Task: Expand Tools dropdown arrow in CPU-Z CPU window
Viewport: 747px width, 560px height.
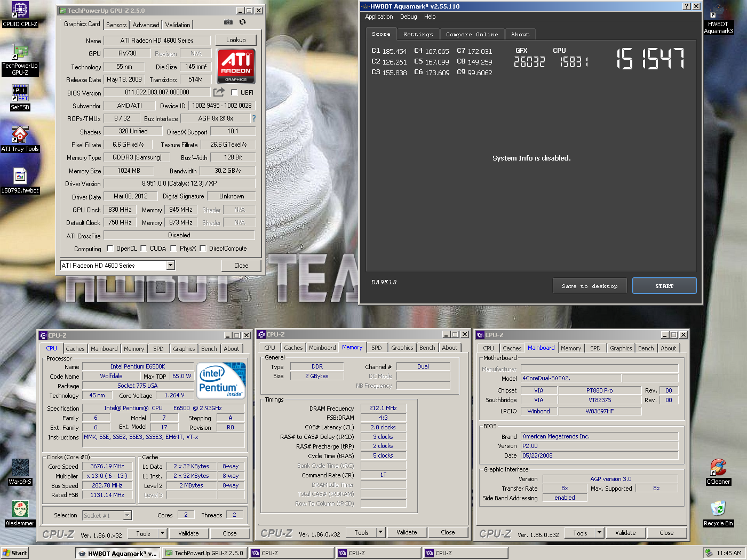Action: coord(162,533)
